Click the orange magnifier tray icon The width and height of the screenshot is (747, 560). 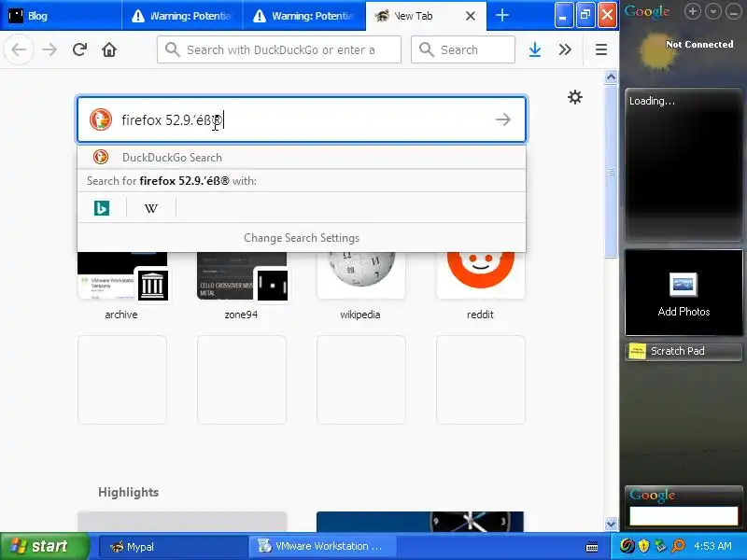678,546
